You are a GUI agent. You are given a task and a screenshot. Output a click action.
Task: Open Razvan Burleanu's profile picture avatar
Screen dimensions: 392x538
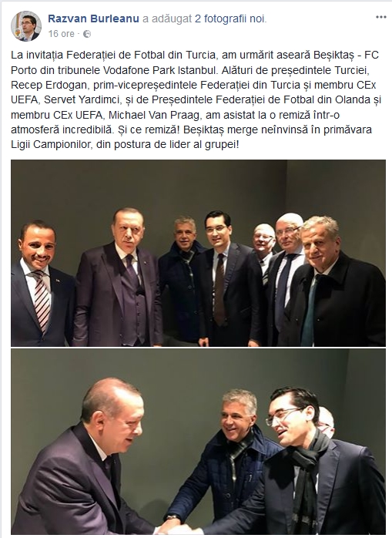pos(26,26)
